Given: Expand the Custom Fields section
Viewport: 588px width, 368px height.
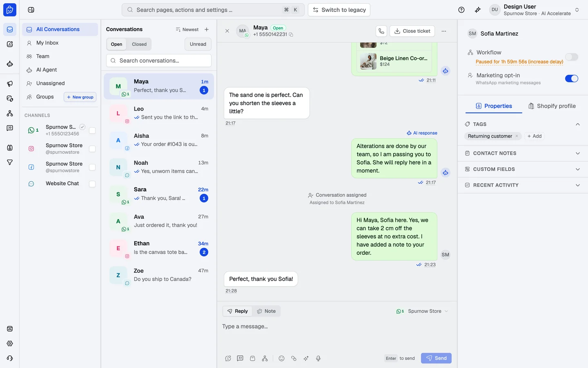Looking at the screenshot, I should [x=523, y=169].
